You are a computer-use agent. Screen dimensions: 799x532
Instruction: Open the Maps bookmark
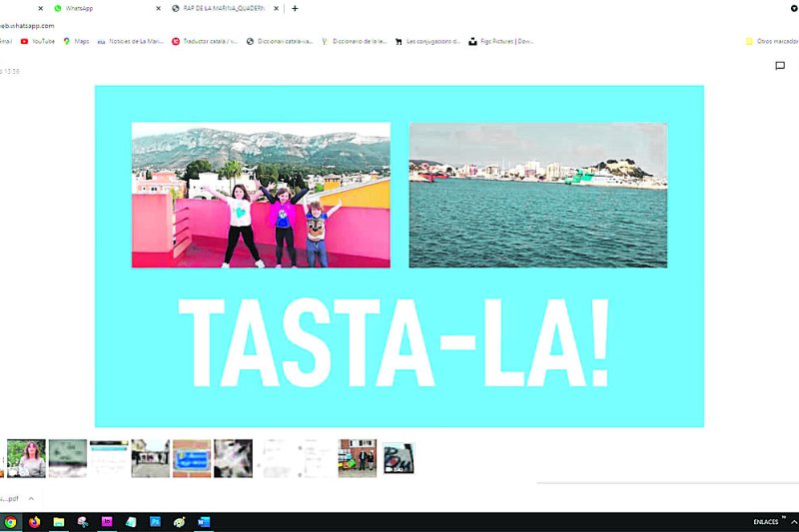pos(76,41)
